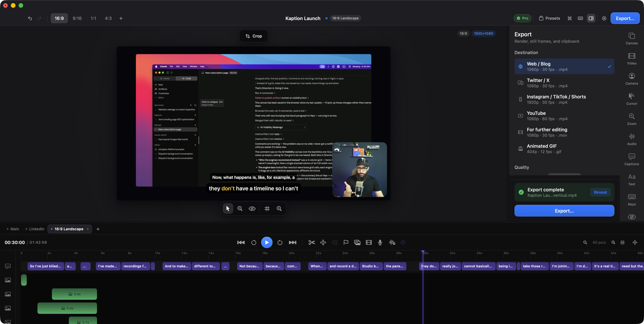Open the Camera panel in the sidebar

(632, 79)
